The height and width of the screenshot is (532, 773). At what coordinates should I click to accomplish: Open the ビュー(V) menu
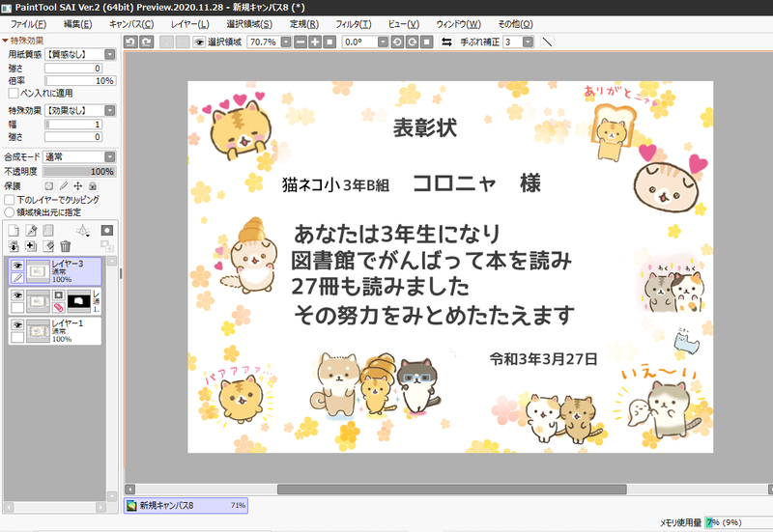coord(403,24)
